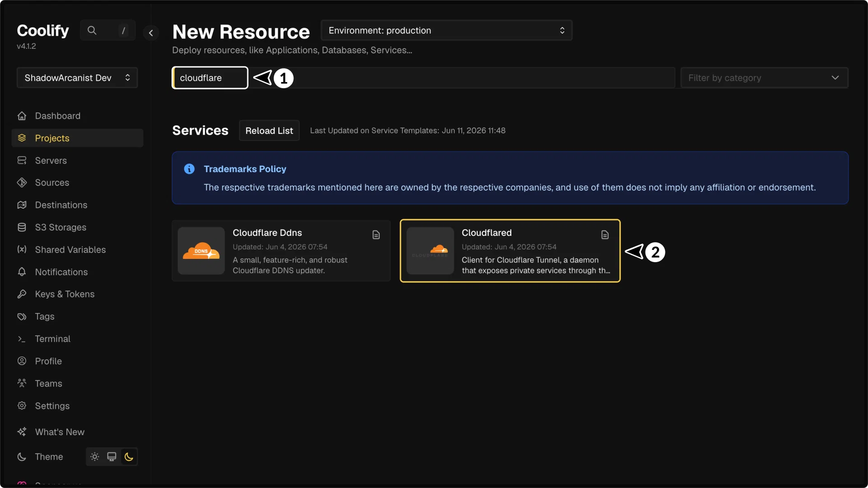Open the ShadowArcanist Dev team switcher

(x=77, y=78)
